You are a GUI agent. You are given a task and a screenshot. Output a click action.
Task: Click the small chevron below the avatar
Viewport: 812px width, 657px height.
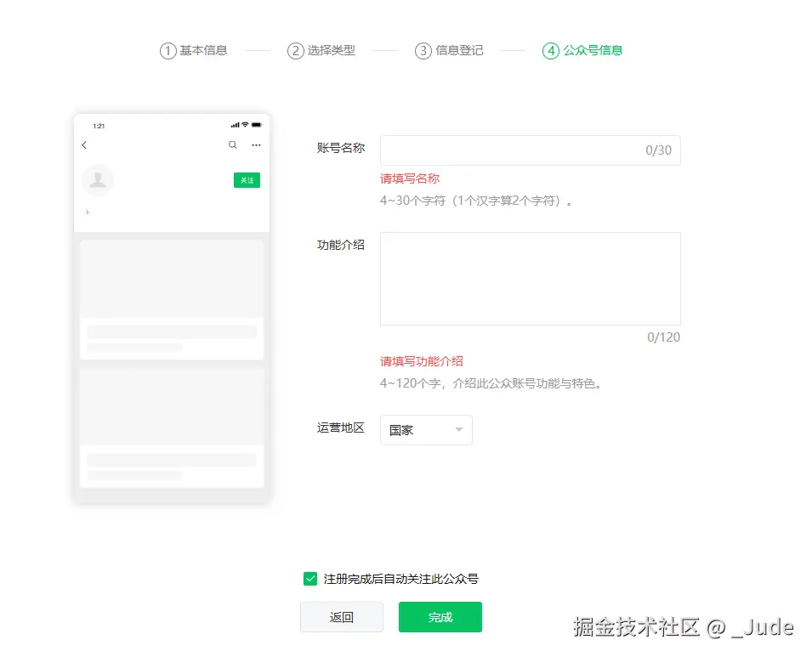pyautogui.click(x=85, y=212)
